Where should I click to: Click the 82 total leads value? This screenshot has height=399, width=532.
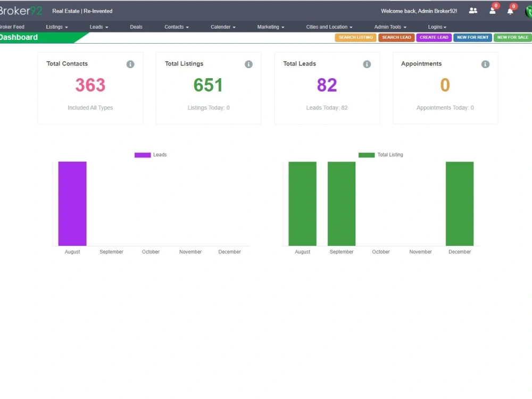(327, 85)
